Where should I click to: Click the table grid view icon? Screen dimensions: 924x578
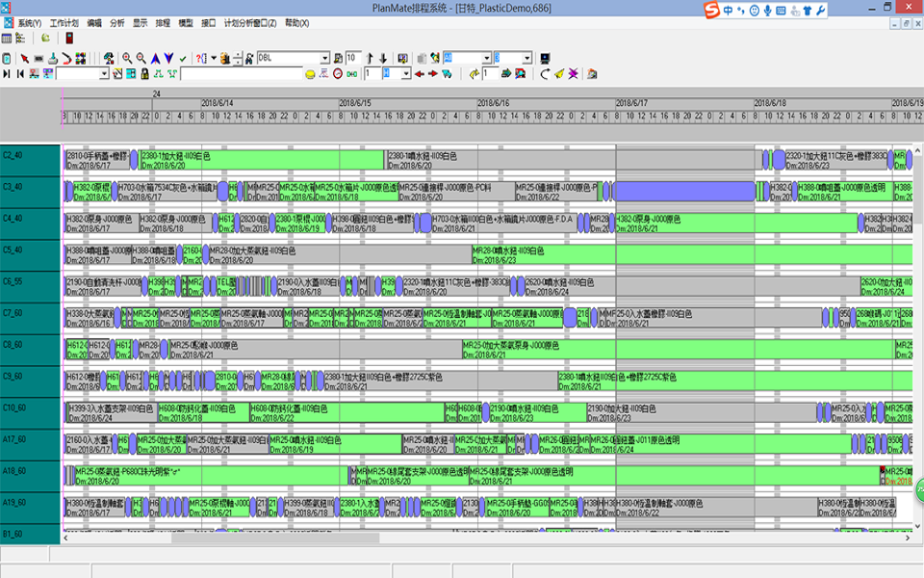point(7,39)
